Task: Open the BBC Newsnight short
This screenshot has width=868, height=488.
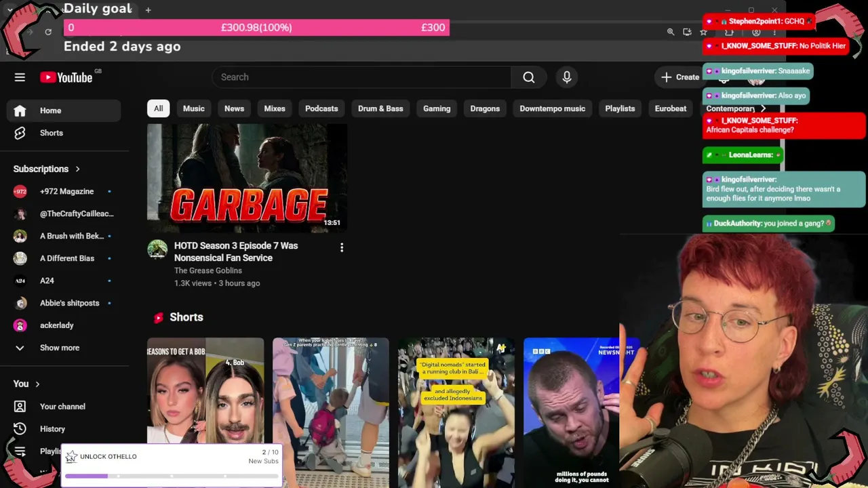Action: click(x=572, y=412)
